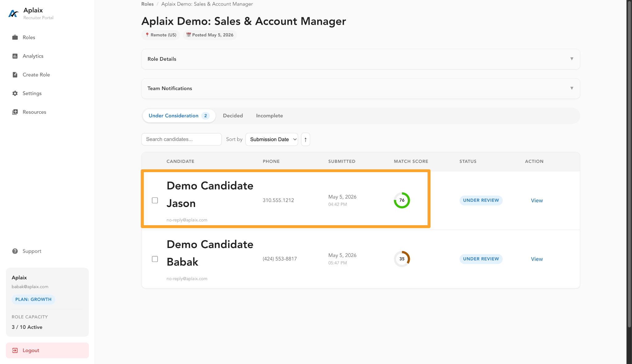The height and width of the screenshot is (364, 632).
Task: Click the PHONE column header
Action: pyautogui.click(x=271, y=161)
